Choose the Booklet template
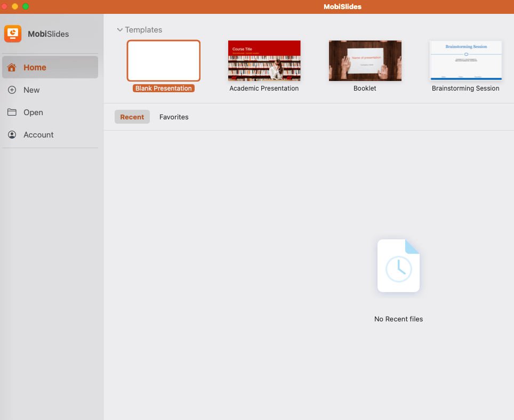The image size is (514, 420). click(x=365, y=61)
